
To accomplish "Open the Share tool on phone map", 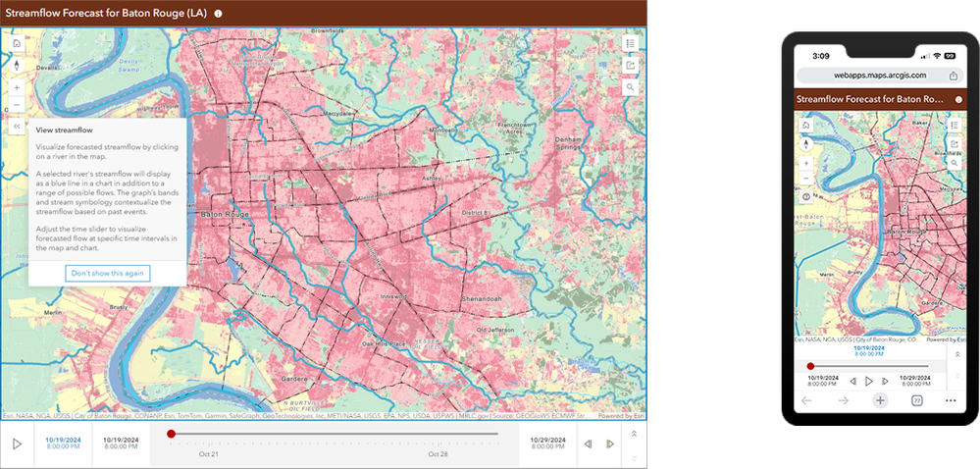I will [954, 144].
